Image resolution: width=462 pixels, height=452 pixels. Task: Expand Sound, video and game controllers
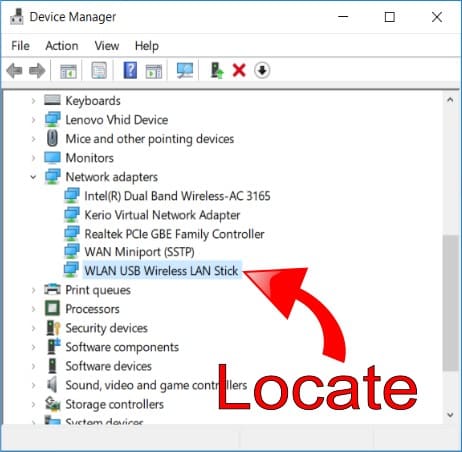pyautogui.click(x=33, y=385)
